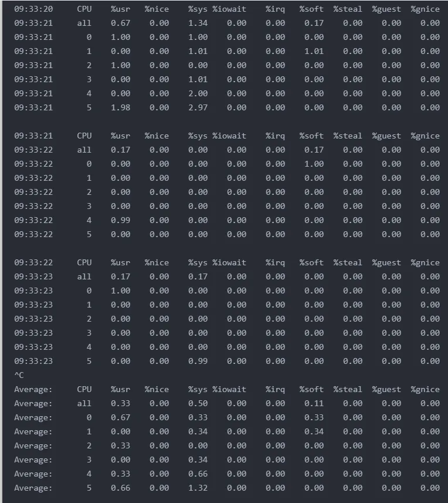
Task: Click the 0.11 average %soft value
Action: click(x=314, y=403)
